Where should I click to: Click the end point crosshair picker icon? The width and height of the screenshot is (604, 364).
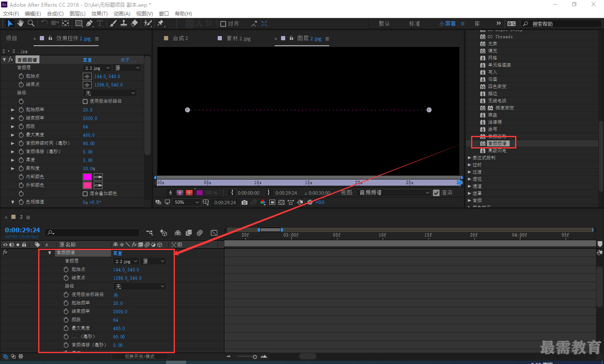click(87, 85)
